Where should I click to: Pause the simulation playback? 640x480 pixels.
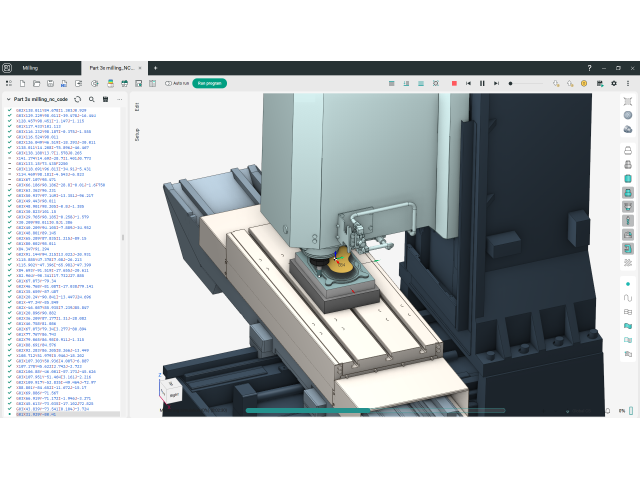[482, 83]
